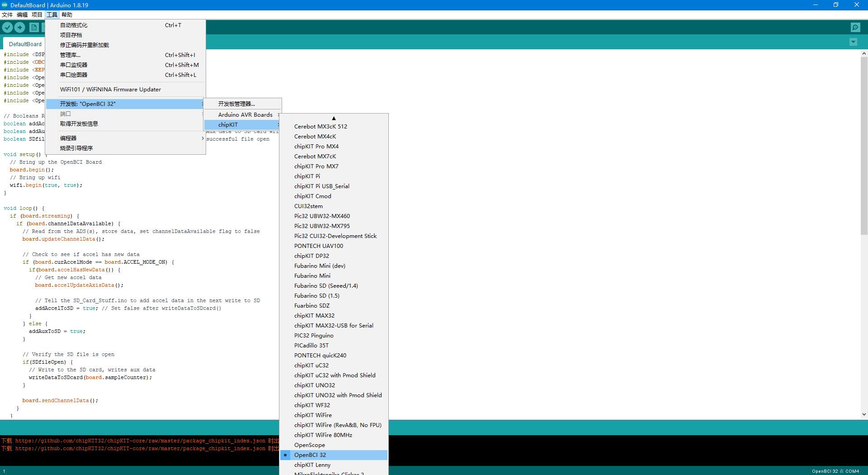Open the 帮助 menu
868x475 pixels.
coord(67,14)
